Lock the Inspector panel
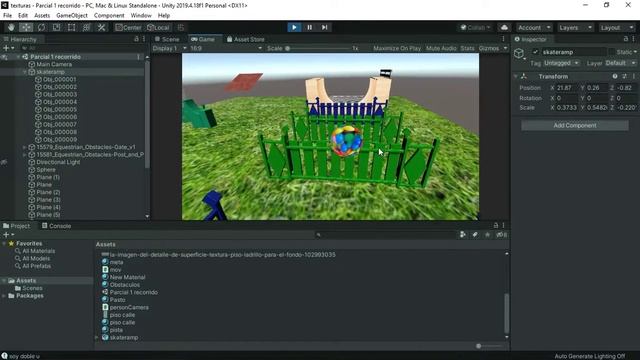 pyautogui.click(x=625, y=39)
